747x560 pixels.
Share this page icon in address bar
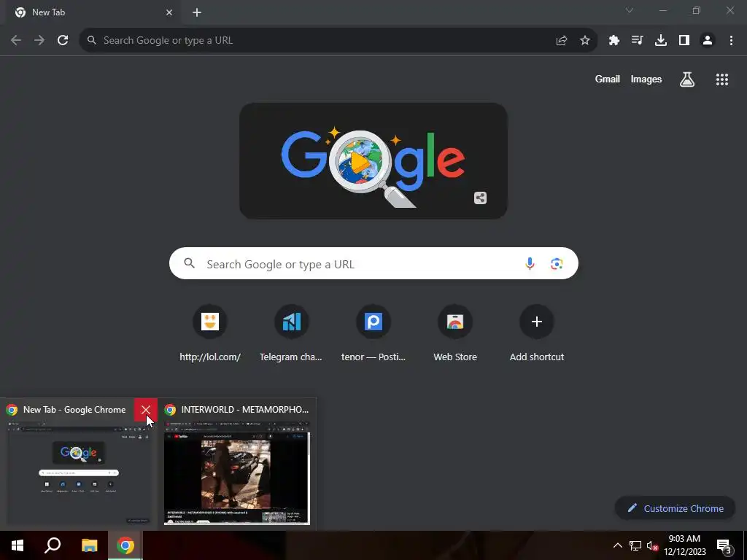coord(562,41)
